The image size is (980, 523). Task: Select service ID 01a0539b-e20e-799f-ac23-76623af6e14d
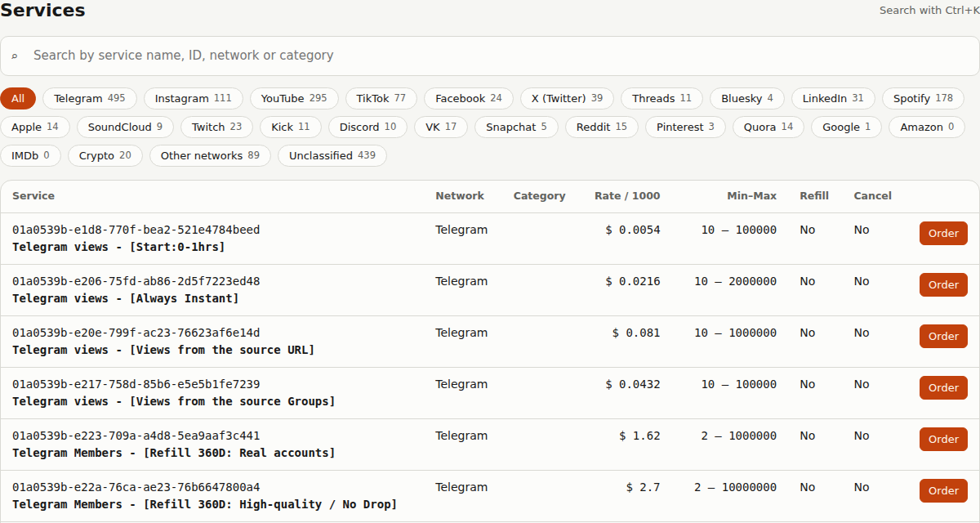point(136,333)
